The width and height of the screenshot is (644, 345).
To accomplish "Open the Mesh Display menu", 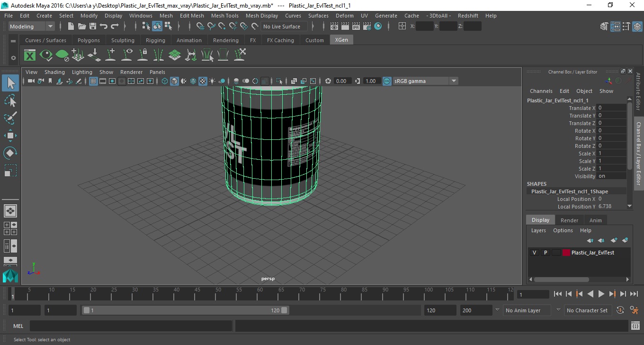I will click(x=261, y=16).
